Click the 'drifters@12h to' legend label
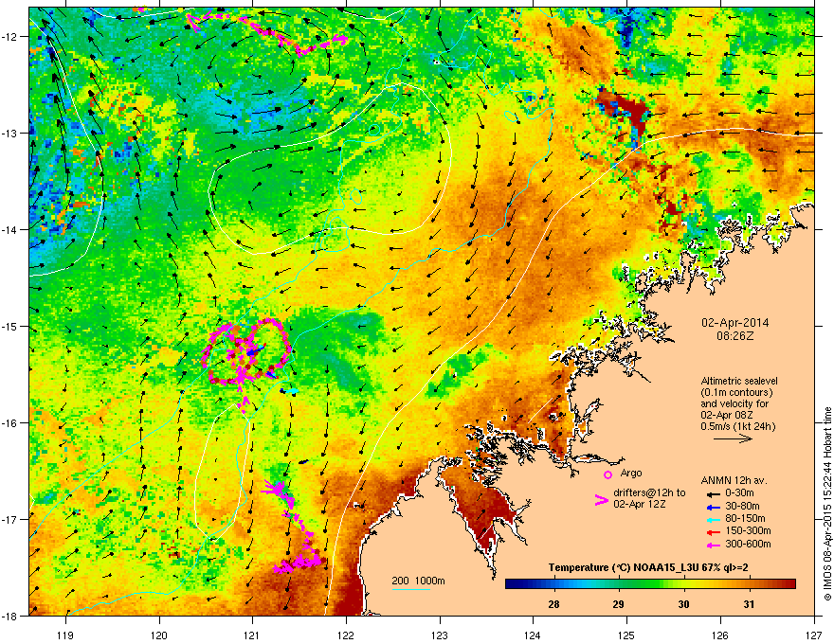Image resolution: width=834 pixels, height=644 pixels. point(649,493)
